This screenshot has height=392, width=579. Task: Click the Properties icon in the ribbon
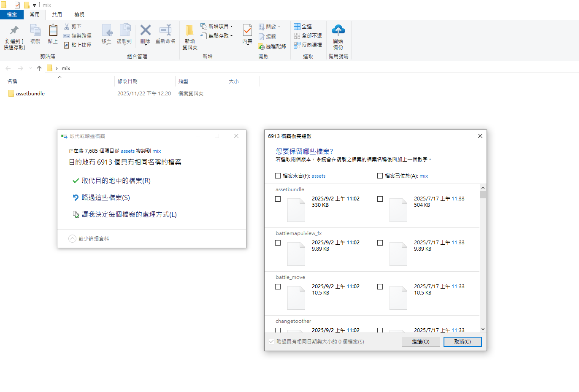pyautogui.click(x=247, y=30)
